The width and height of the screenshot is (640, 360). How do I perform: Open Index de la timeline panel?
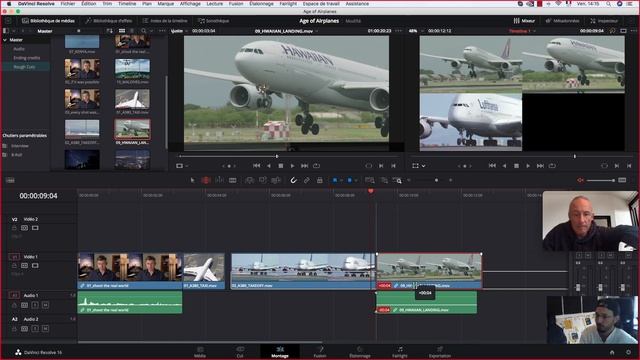click(x=165, y=20)
